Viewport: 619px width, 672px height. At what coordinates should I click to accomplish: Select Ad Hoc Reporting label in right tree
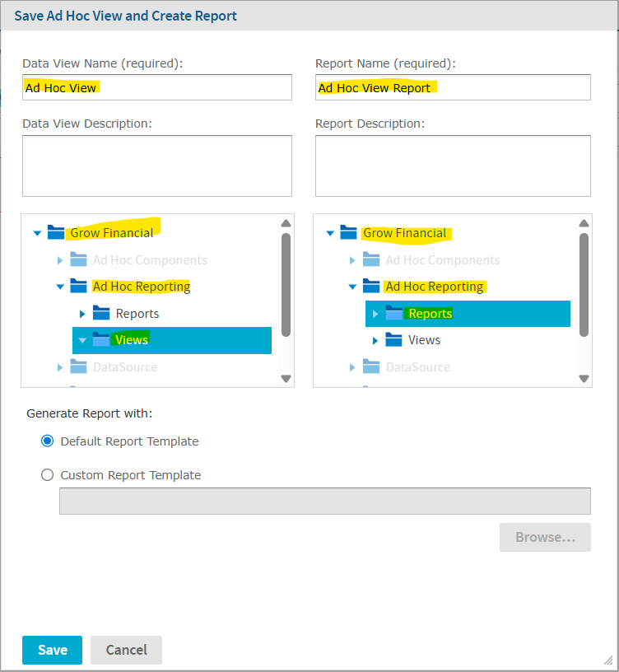click(435, 287)
